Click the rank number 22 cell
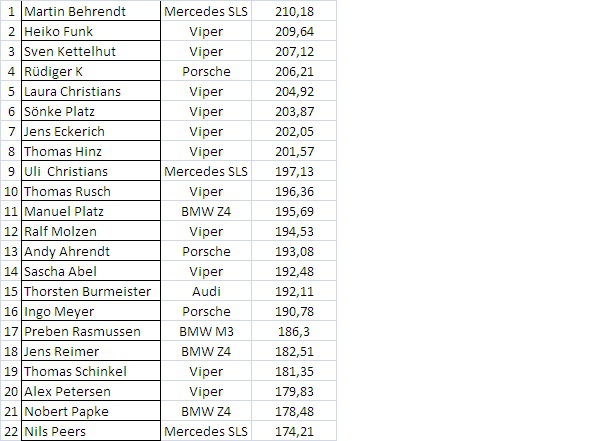This screenshot has width=614, height=441. 11,431
